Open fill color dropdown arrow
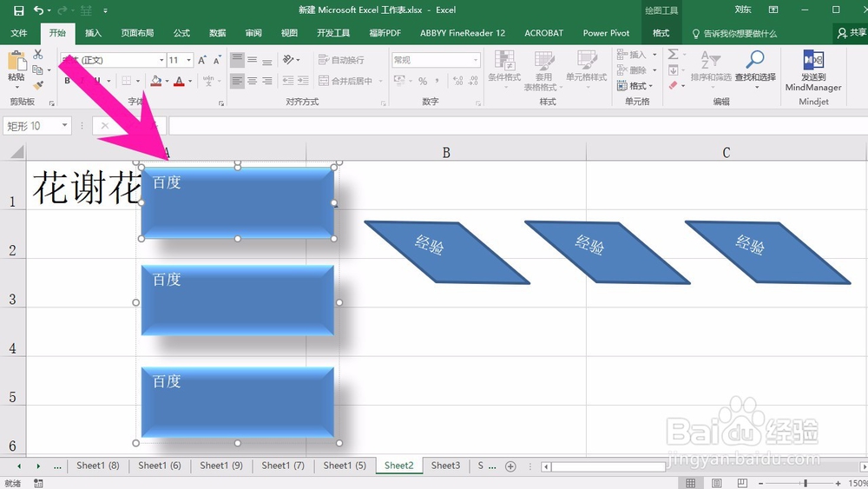The image size is (868, 489). (167, 82)
